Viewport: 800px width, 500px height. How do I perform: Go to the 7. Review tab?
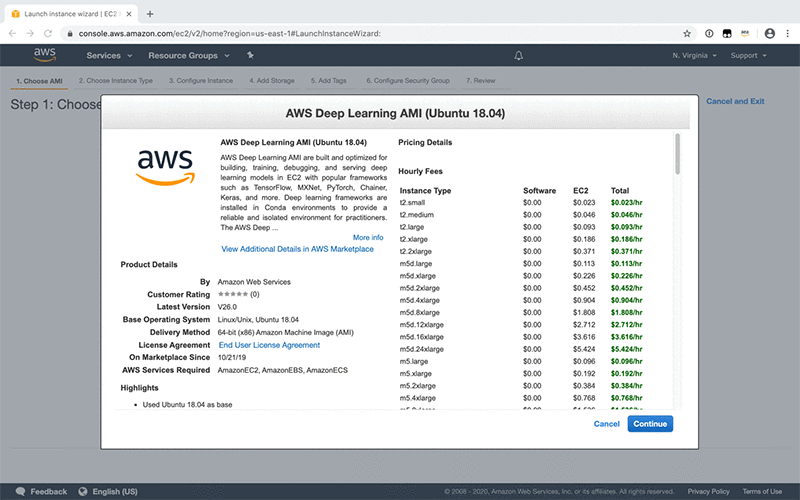click(481, 81)
